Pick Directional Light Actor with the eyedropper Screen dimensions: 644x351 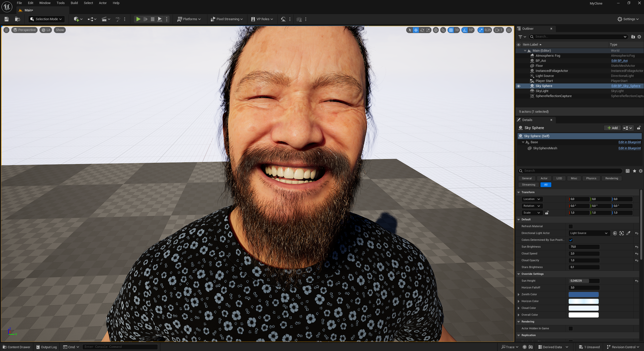[628, 233]
